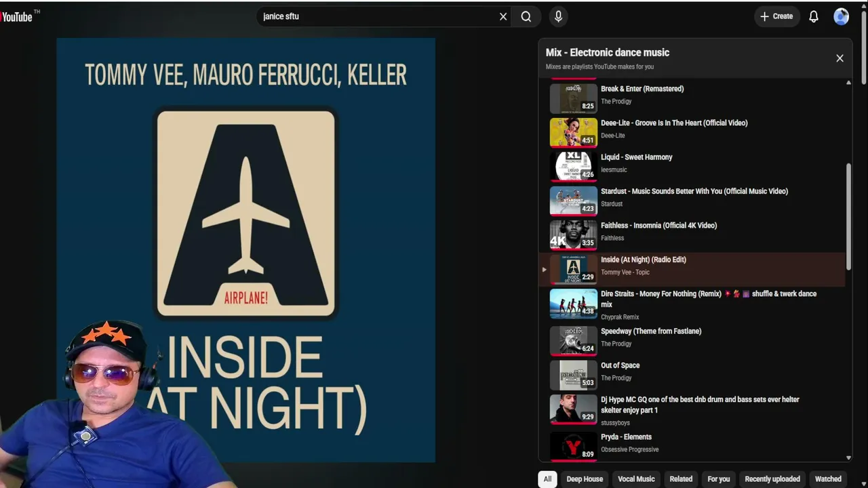Play Out of Space thumbnail

click(574, 375)
